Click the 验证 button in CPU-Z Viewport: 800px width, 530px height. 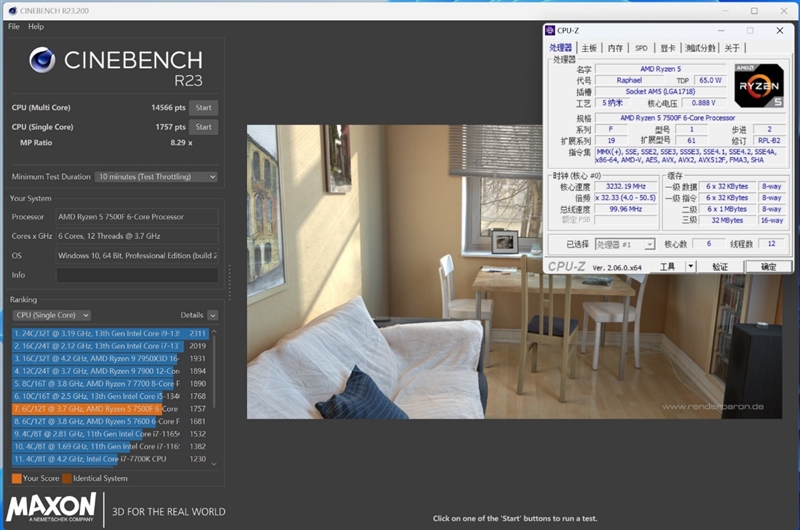tap(720, 266)
